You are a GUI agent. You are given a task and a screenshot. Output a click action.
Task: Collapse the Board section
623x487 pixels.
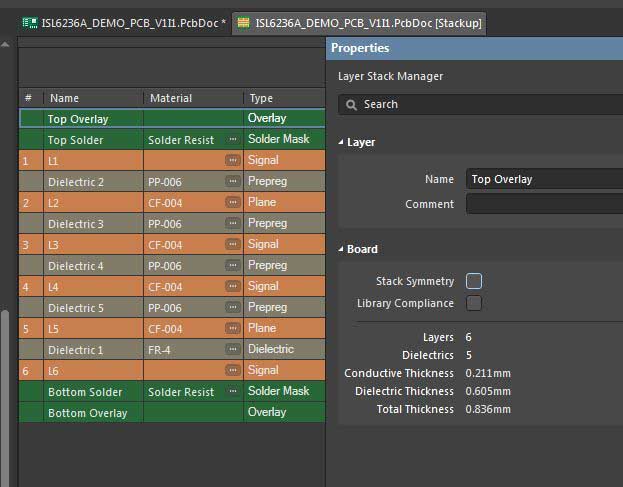340,249
